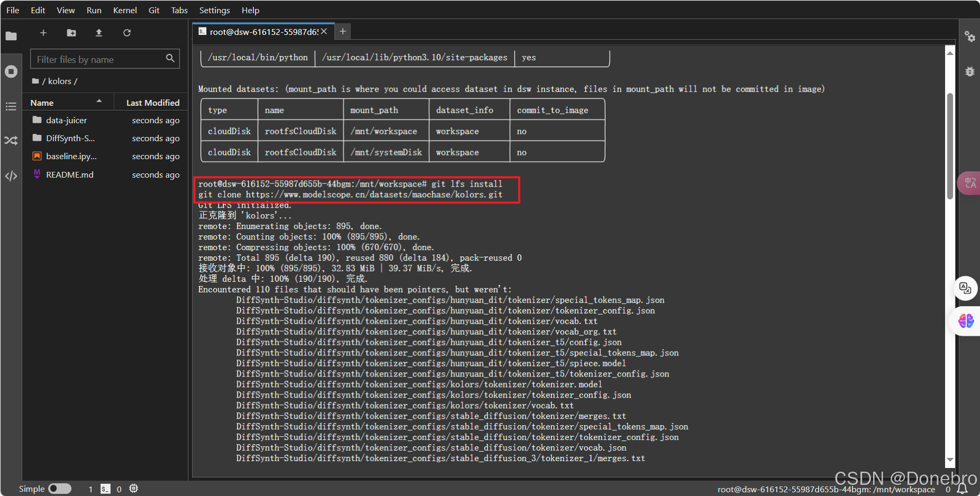Upload files using the upload icon
This screenshot has width=980, height=496.
point(99,33)
